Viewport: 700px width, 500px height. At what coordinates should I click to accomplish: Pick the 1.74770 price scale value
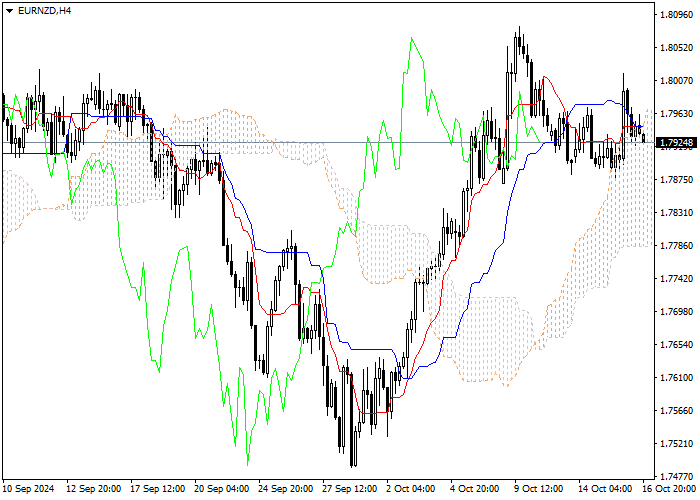[x=676, y=477]
